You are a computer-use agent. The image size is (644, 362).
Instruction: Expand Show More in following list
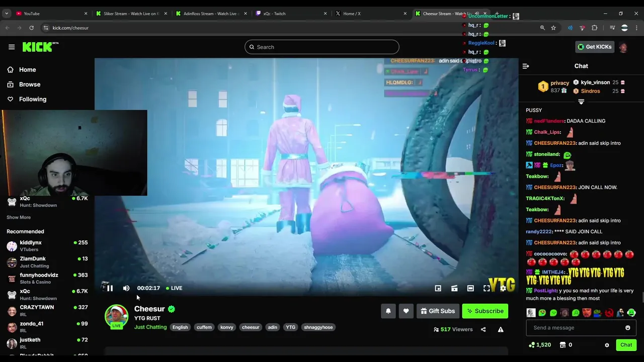pos(19,217)
